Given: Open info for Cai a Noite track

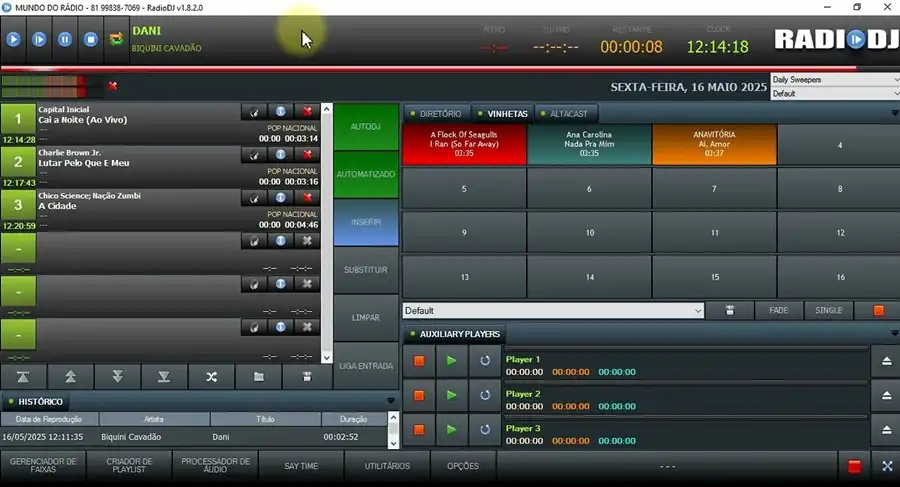Looking at the screenshot, I should pos(281,111).
